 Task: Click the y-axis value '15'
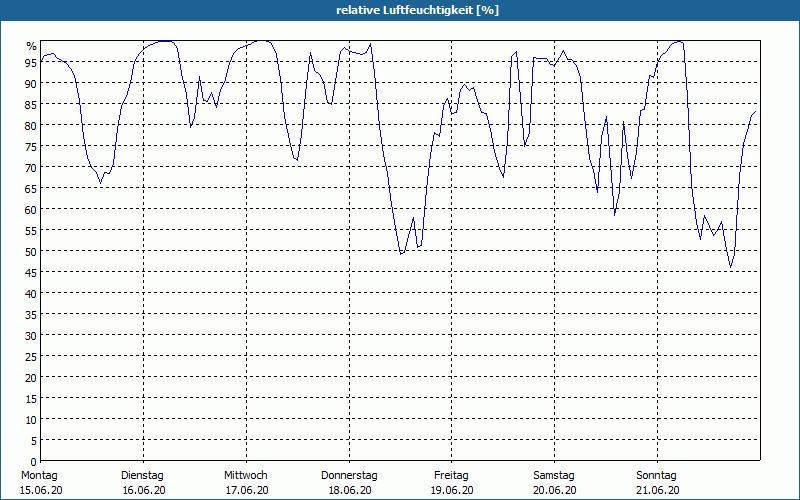pyautogui.click(x=31, y=399)
